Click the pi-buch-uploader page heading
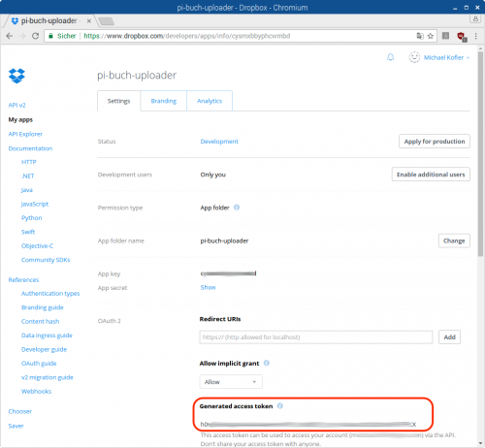The height and width of the screenshot is (448, 485). pyautogui.click(x=137, y=76)
